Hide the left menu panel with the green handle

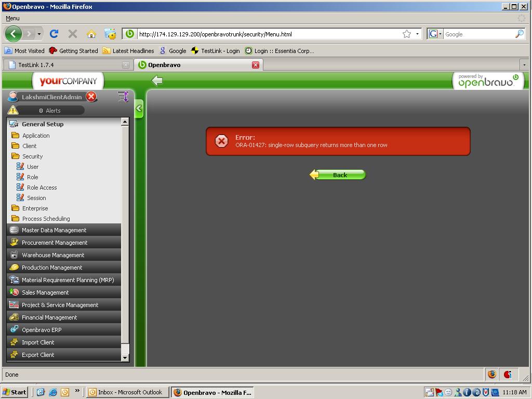pyautogui.click(x=139, y=109)
